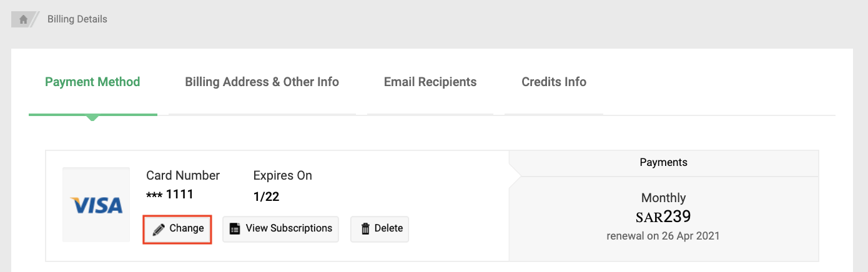Click the Card Number label
The height and width of the screenshot is (272, 868).
point(183,176)
